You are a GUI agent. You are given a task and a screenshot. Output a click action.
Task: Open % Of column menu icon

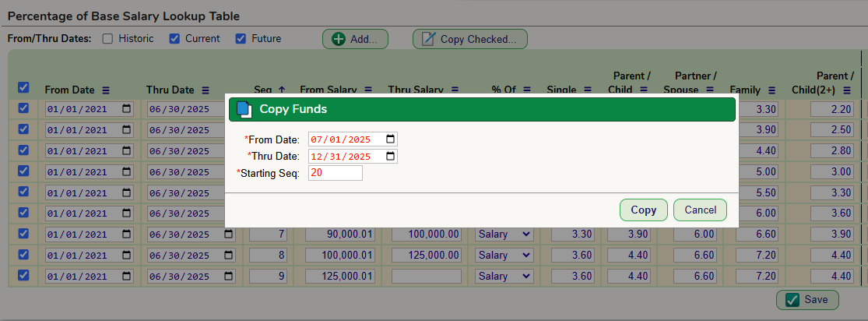pyautogui.click(x=527, y=90)
